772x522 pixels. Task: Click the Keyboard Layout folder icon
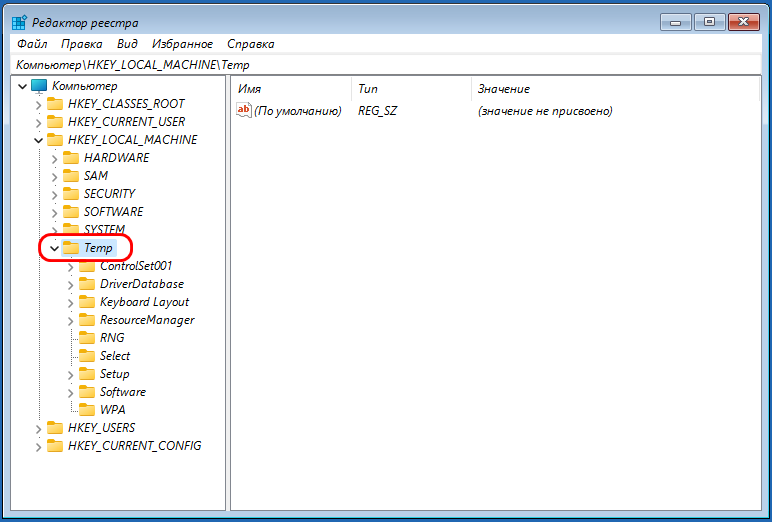pos(87,302)
